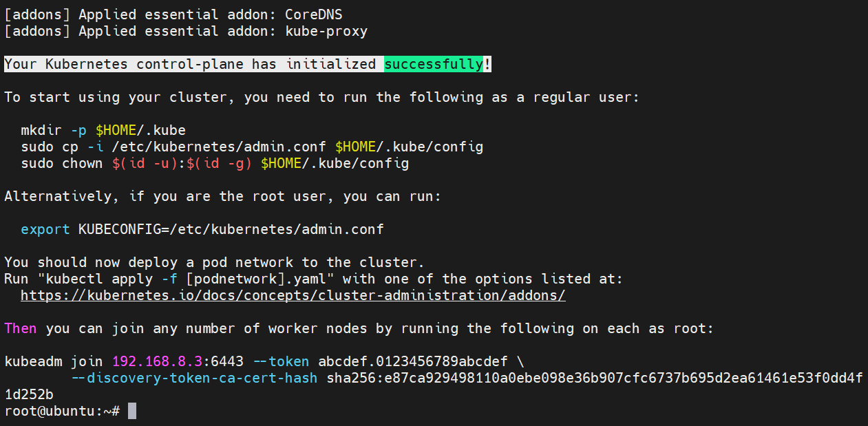Click the sha256 hash value text

595,378
